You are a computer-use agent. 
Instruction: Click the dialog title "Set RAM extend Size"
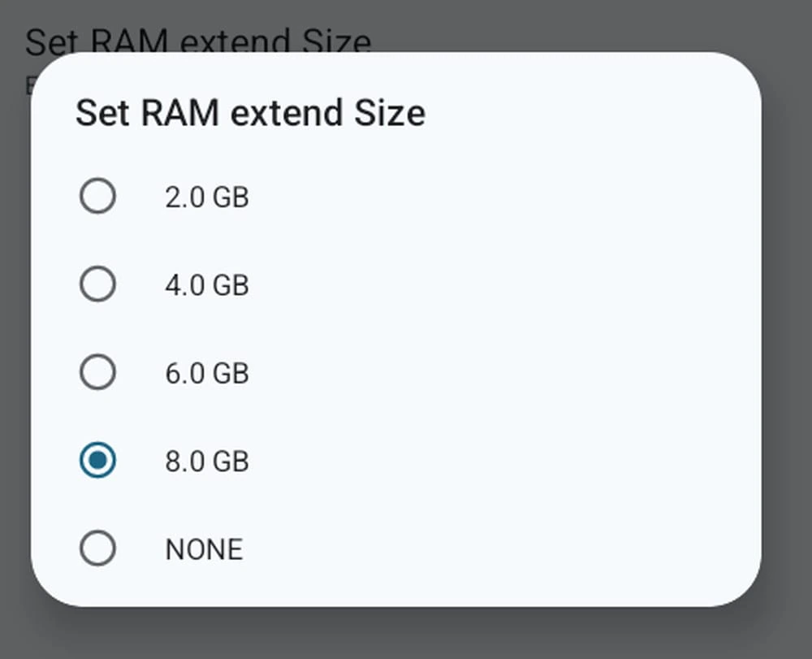(x=250, y=113)
